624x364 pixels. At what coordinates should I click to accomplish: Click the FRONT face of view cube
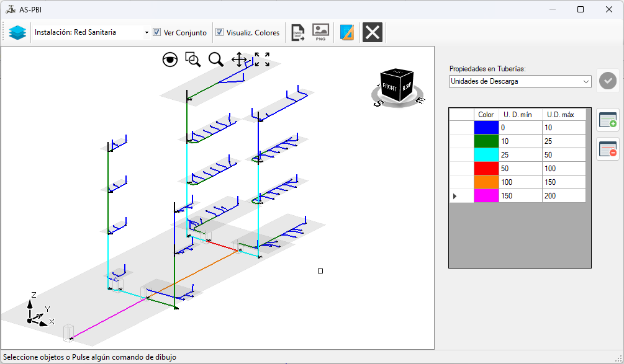389,87
